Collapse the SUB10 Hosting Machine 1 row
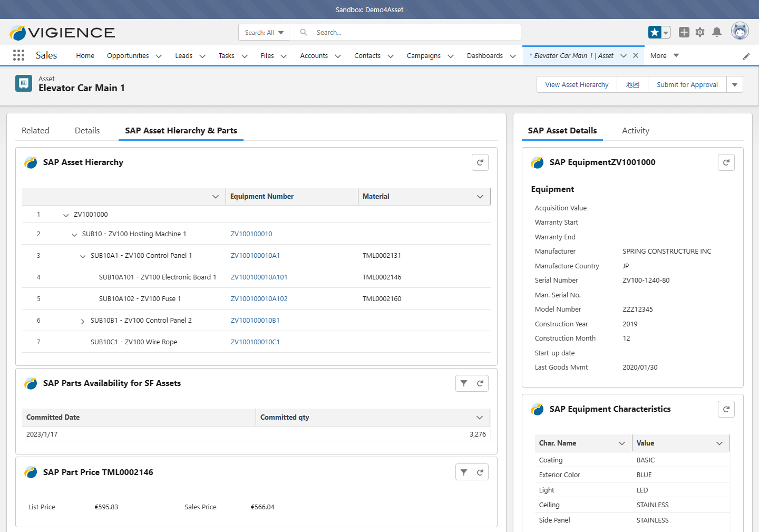Screen dimensions: 759x532 coord(74,235)
